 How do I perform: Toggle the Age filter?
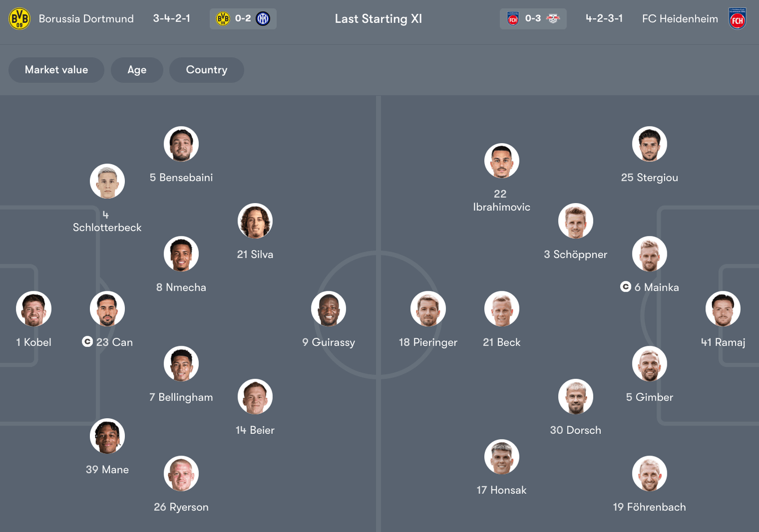tap(136, 69)
